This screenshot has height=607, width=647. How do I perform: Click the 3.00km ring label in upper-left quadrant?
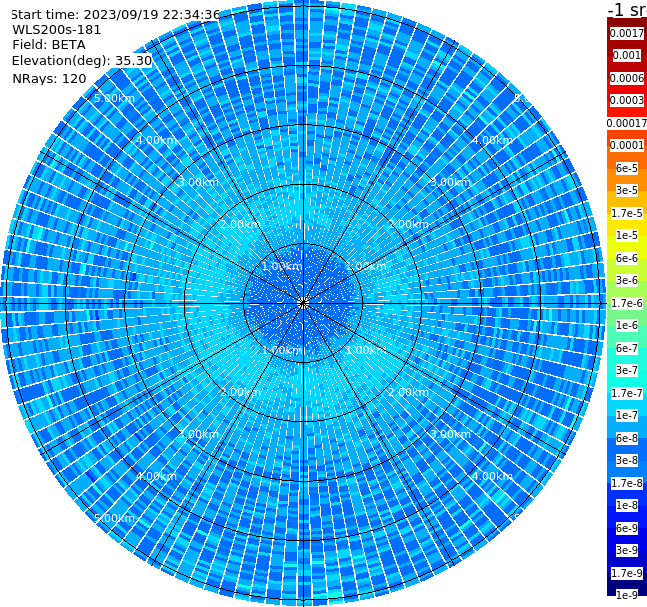198,182
